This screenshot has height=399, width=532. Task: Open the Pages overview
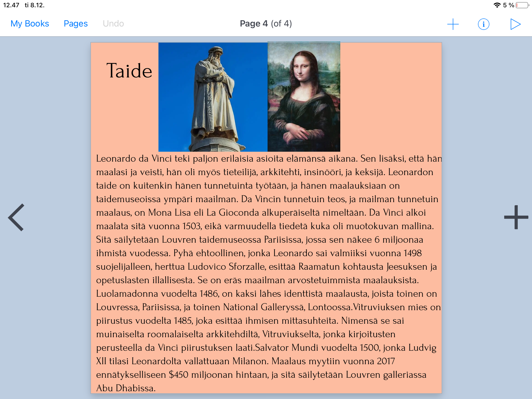point(76,24)
